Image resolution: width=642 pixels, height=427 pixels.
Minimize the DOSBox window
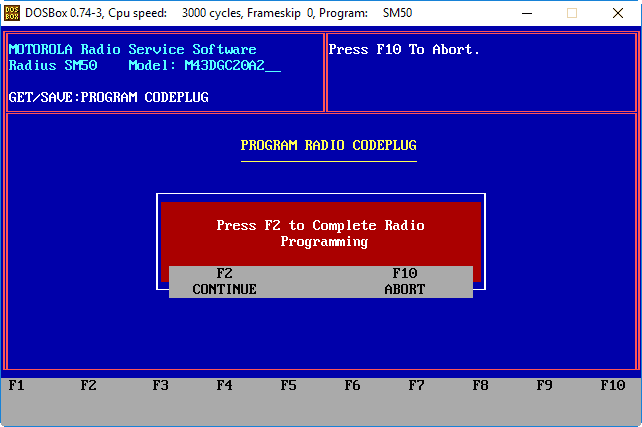(527, 13)
